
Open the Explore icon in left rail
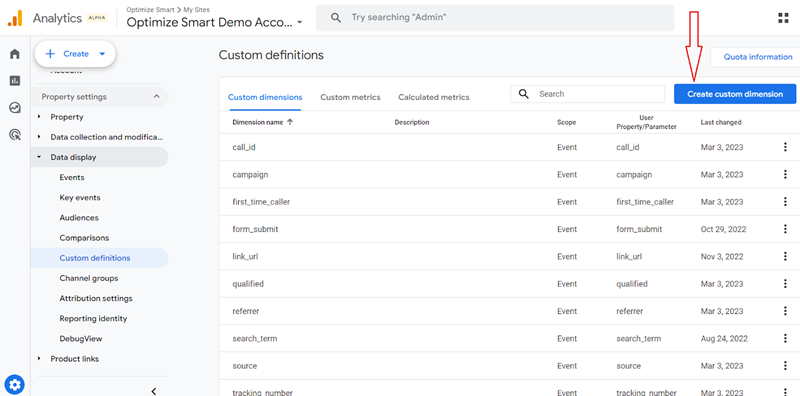pyautogui.click(x=15, y=108)
